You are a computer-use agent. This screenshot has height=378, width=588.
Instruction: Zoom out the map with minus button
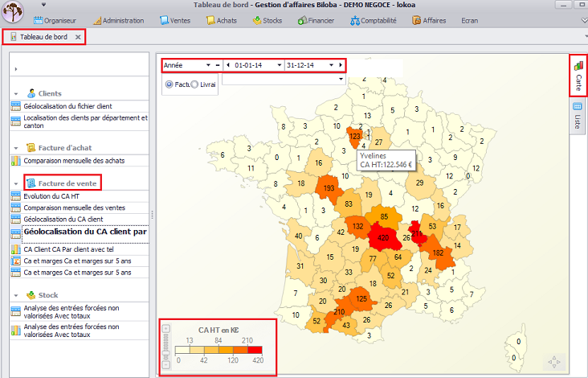[x=165, y=364]
